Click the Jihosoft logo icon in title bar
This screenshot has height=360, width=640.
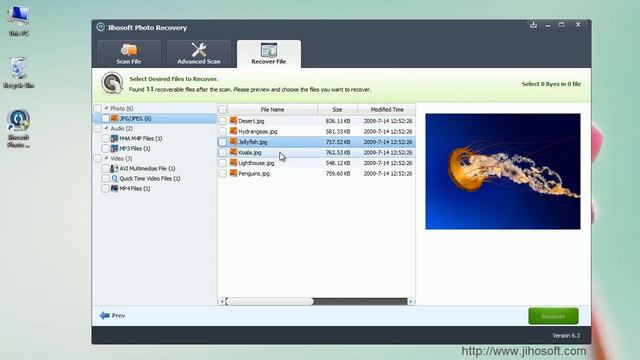[x=100, y=27]
